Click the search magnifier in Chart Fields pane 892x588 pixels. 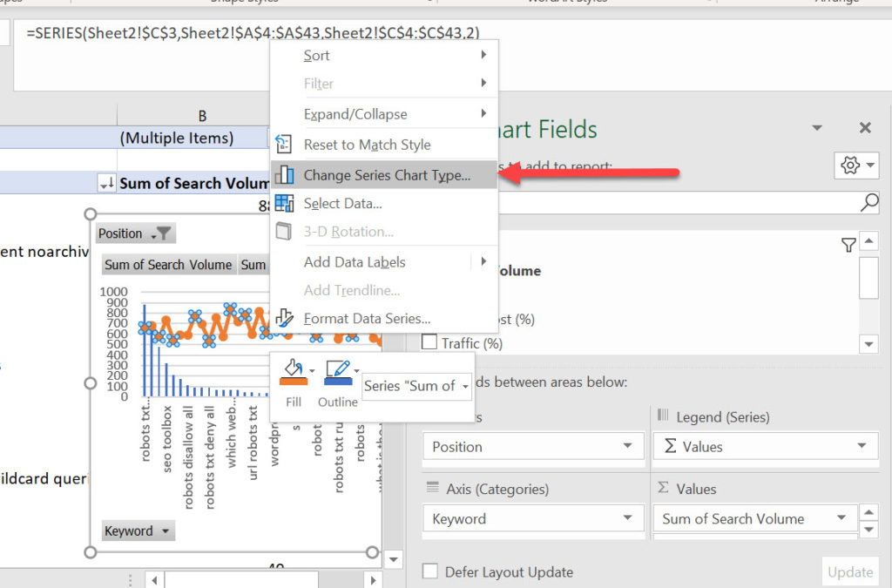click(x=869, y=203)
